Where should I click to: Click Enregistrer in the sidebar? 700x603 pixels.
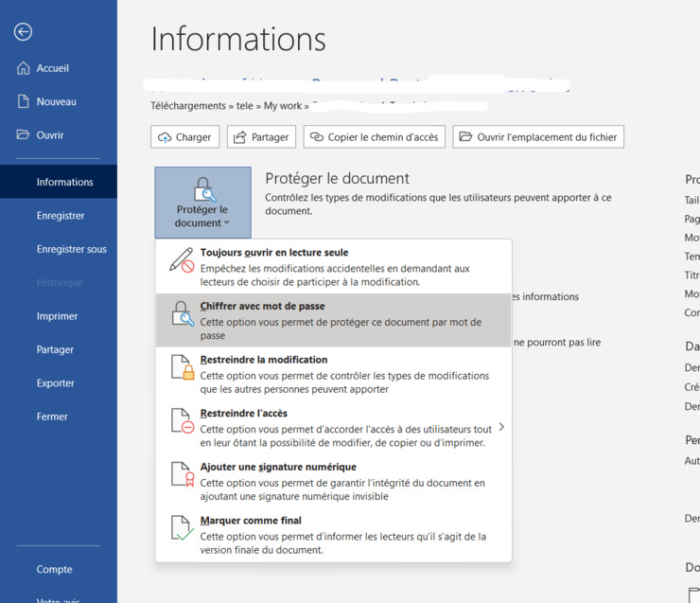coord(59,215)
